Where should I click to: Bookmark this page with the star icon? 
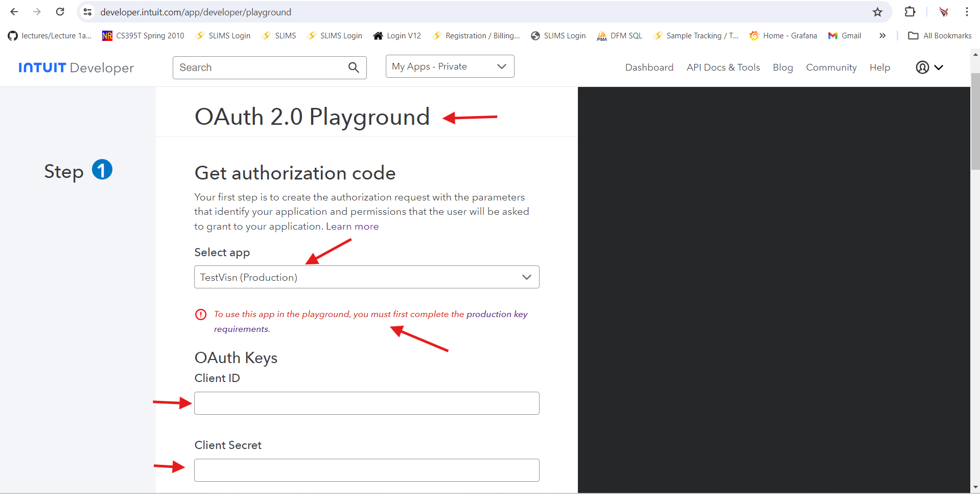coord(877,12)
